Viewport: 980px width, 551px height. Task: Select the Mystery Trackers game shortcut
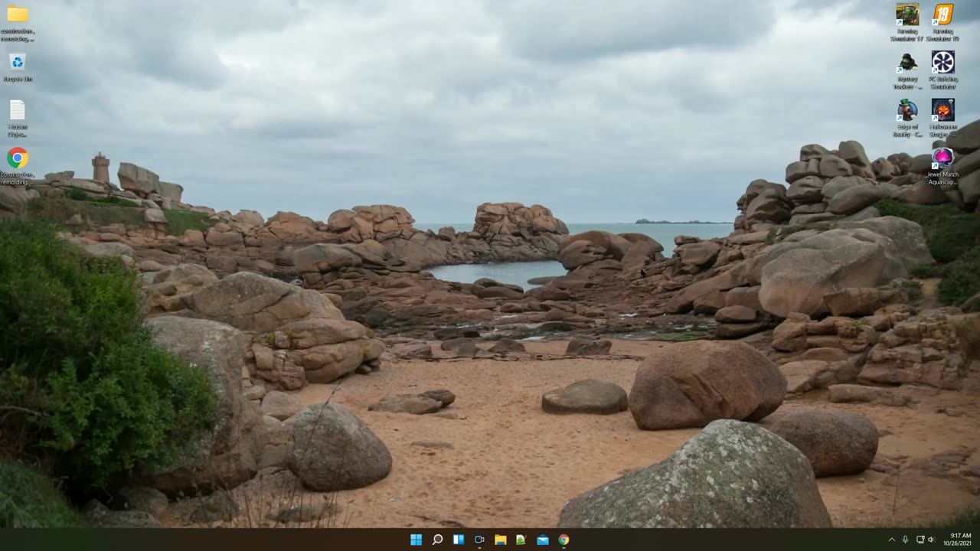click(x=907, y=70)
